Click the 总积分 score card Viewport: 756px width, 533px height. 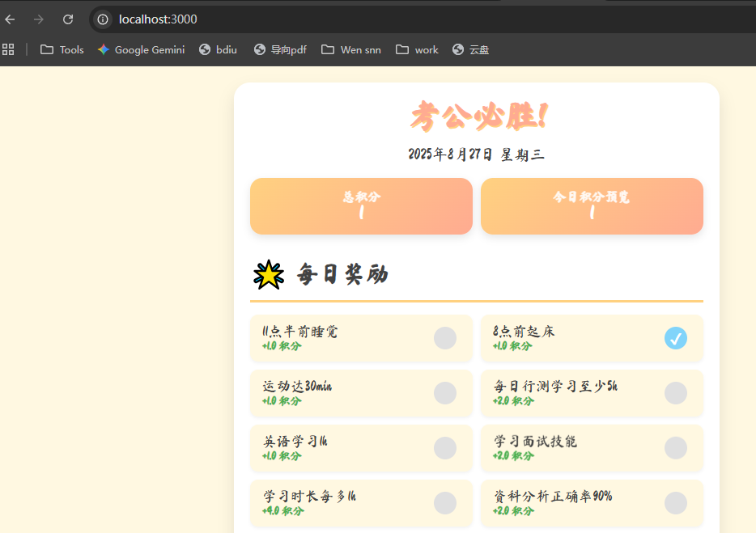click(x=361, y=206)
